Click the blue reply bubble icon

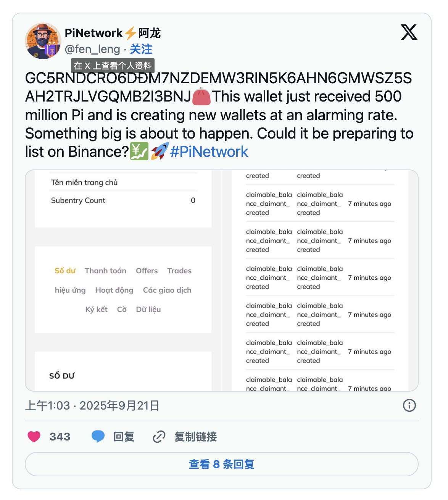(x=98, y=437)
